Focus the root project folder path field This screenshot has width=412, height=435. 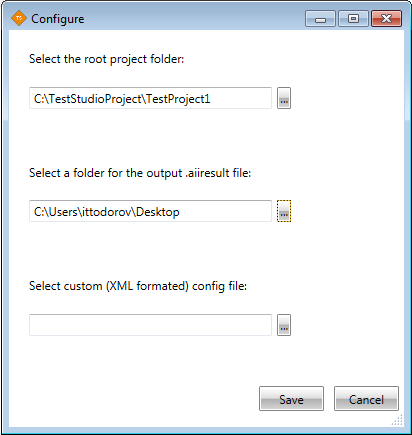pos(150,98)
